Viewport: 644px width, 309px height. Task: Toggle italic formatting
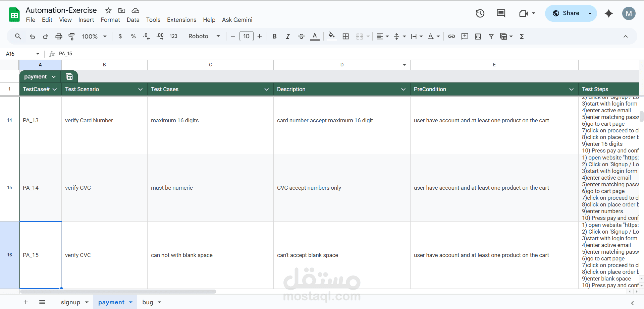288,36
